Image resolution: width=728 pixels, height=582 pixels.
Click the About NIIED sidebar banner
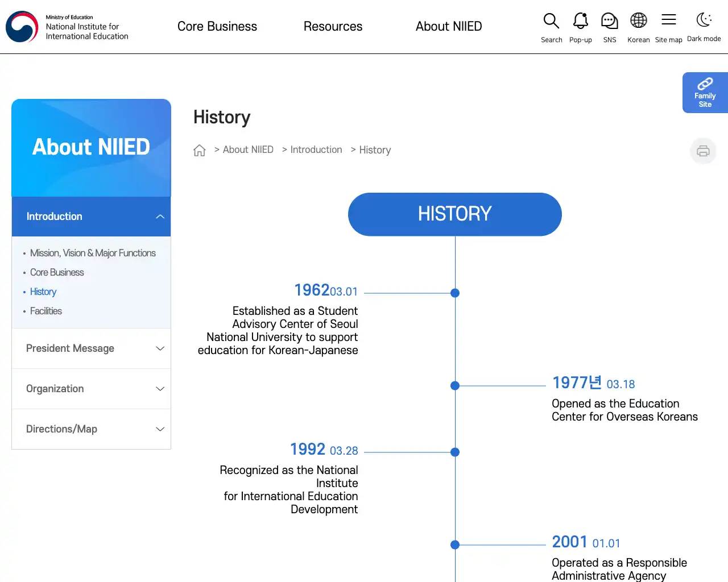tap(91, 148)
